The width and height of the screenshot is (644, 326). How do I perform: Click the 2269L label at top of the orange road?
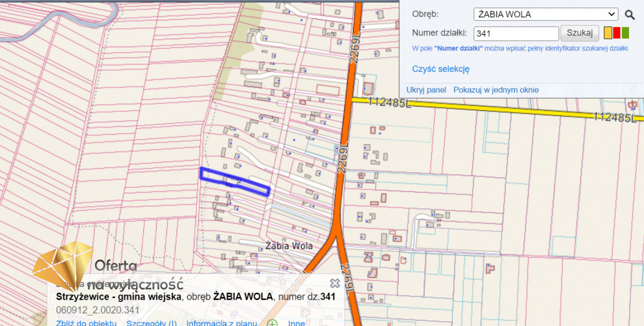point(355,49)
